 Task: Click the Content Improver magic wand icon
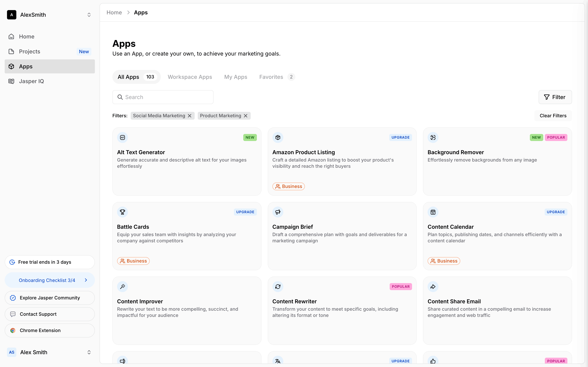(122, 286)
